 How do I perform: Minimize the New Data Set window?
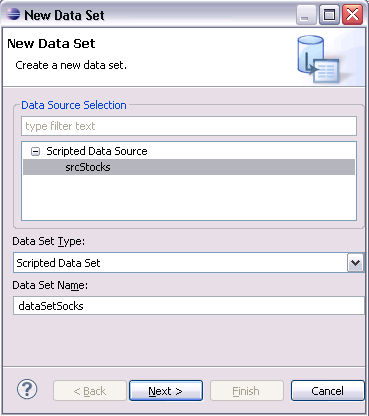[306, 15]
